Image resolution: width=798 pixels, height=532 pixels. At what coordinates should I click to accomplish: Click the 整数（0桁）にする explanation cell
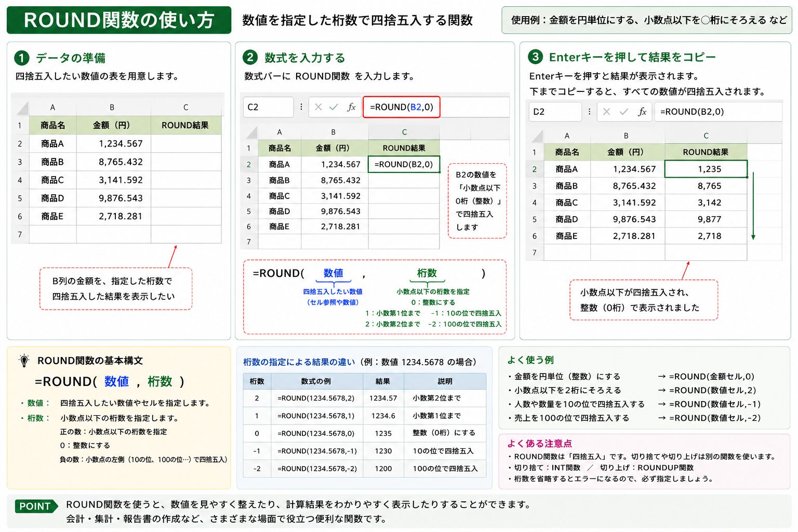tap(445, 433)
